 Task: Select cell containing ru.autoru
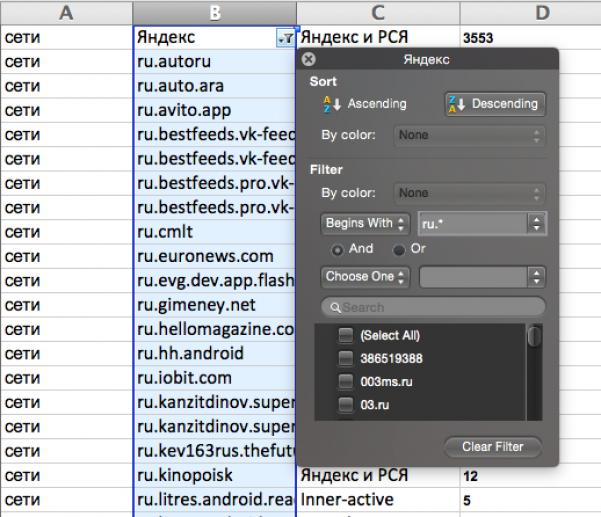point(215,61)
